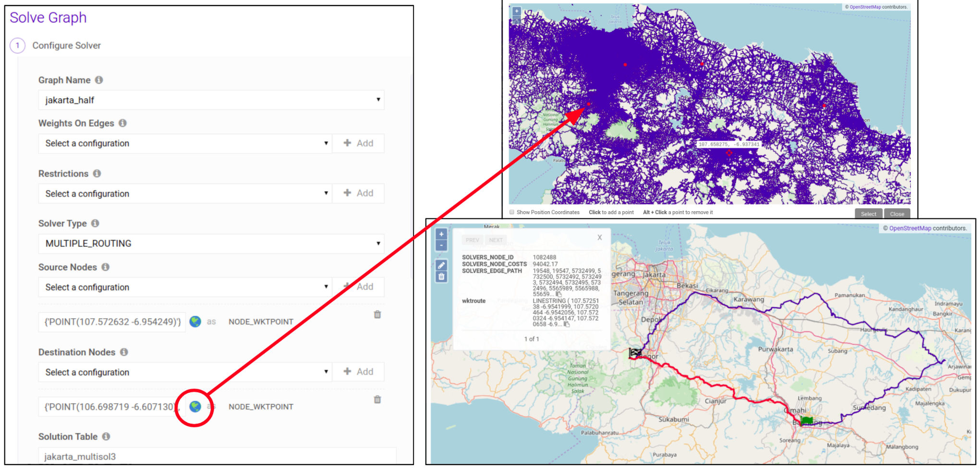Close the solver result popup with X
Image resolution: width=980 pixels, height=468 pixels.
tap(600, 237)
